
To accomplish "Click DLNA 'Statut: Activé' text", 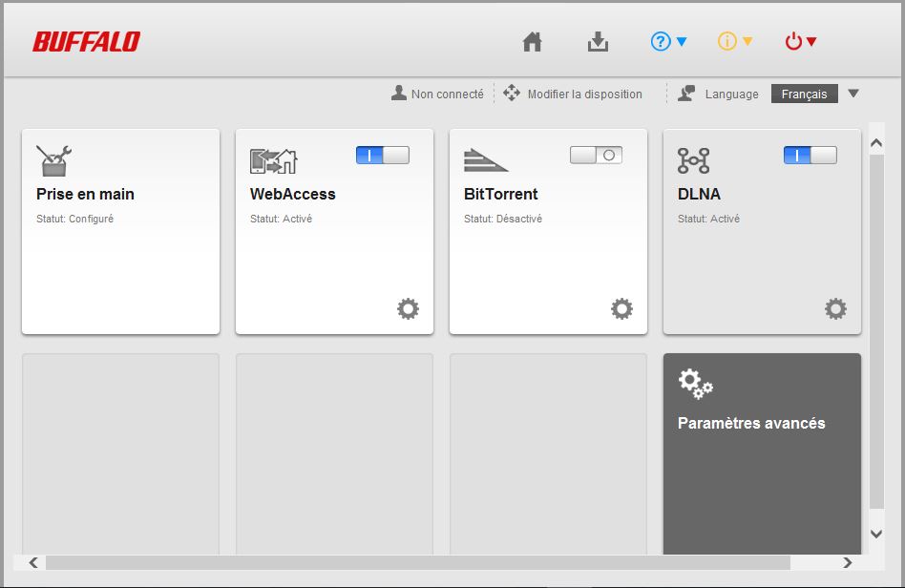I will coord(708,219).
